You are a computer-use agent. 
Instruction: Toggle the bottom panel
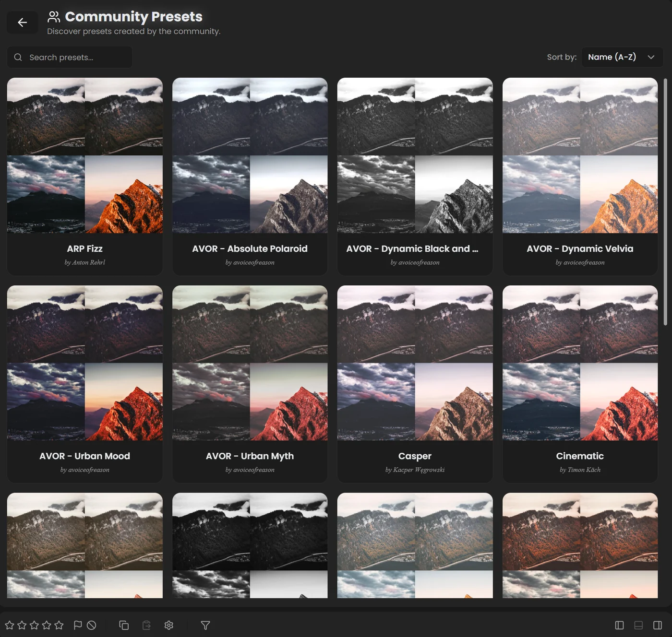[638, 625]
